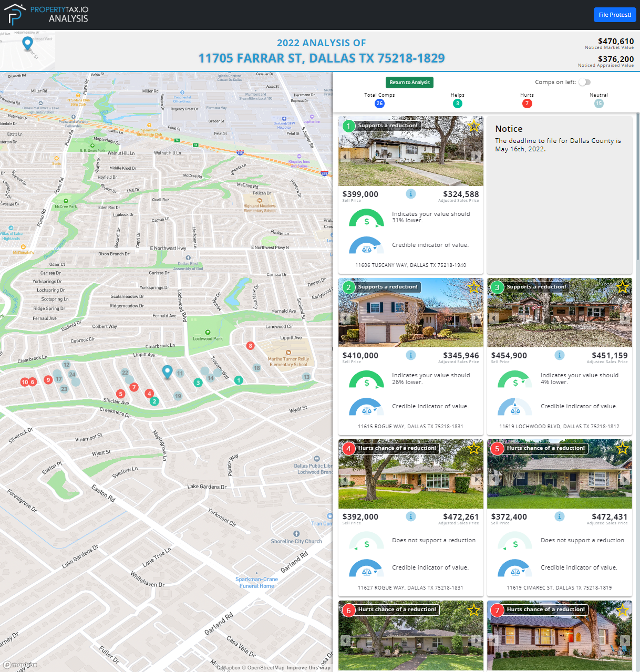Image resolution: width=640 pixels, height=672 pixels.
Task: Show previous photo of comp 1
Action: (x=345, y=157)
